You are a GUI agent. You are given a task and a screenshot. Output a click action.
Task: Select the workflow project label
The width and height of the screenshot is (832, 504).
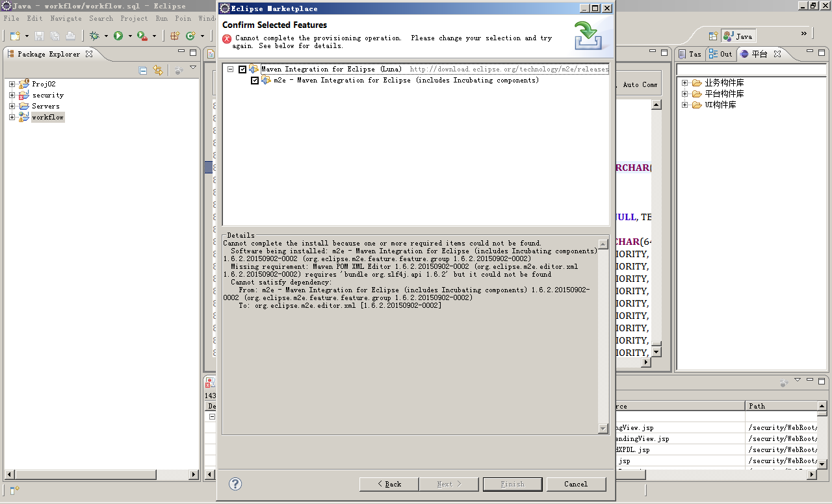click(x=48, y=118)
